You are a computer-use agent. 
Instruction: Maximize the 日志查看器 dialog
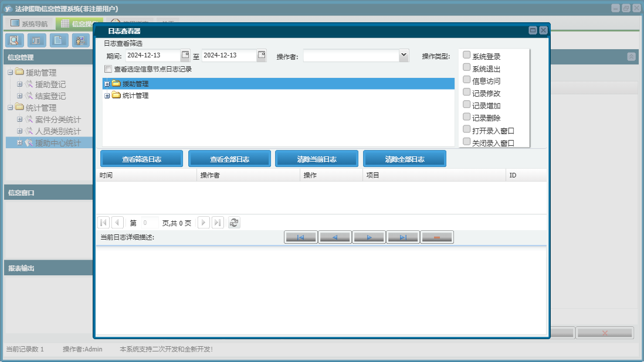point(533,30)
